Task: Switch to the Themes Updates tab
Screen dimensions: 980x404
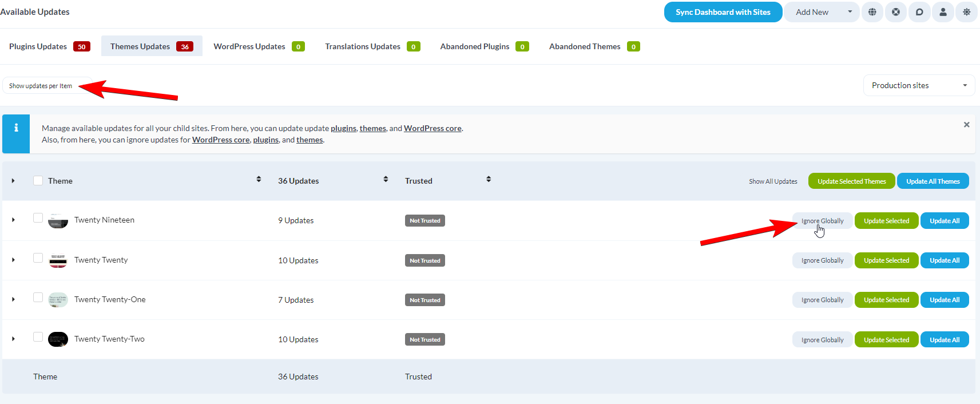Action: [152, 46]
